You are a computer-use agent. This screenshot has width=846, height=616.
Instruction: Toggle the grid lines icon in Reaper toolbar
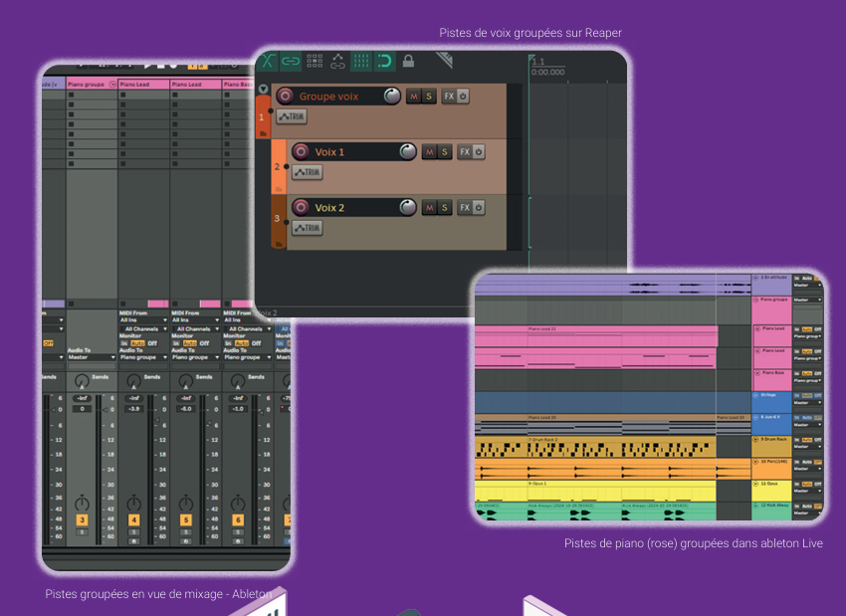[x=360, y=62]
